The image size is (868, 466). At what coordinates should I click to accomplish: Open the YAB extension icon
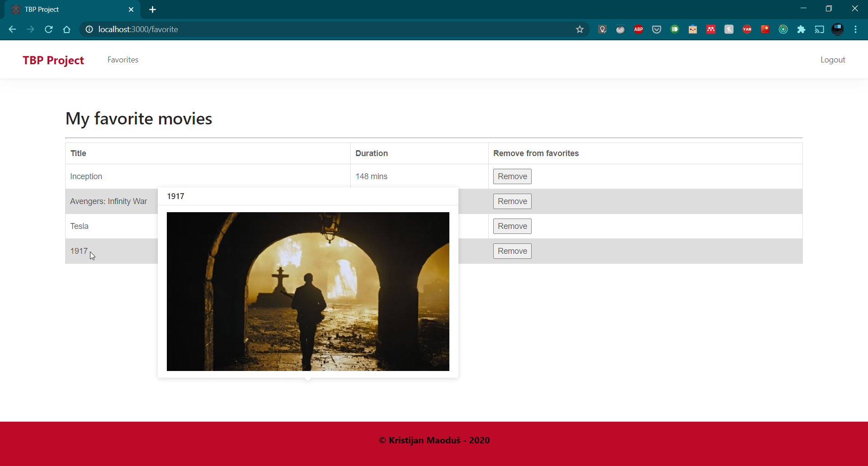click(747, 29)
